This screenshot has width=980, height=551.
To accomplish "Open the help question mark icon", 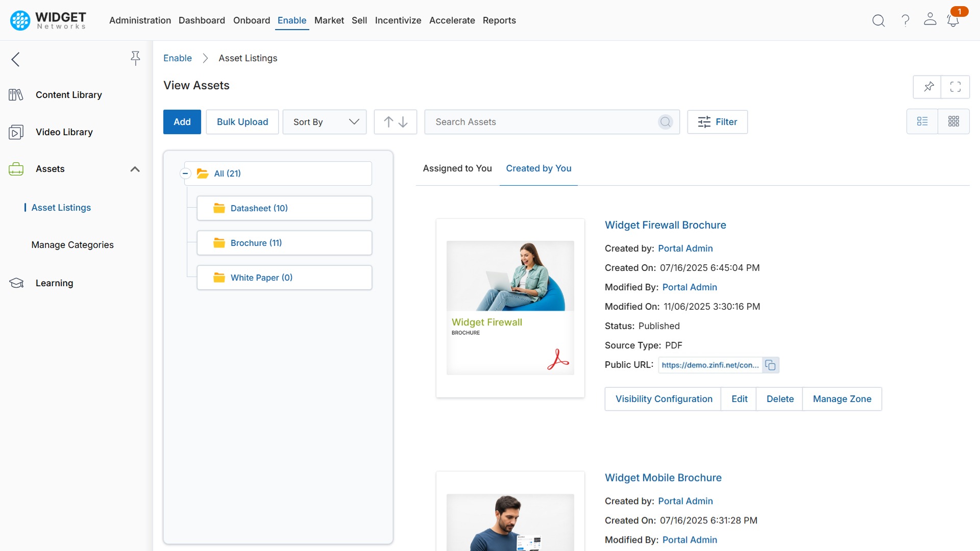I will [905, 20].
